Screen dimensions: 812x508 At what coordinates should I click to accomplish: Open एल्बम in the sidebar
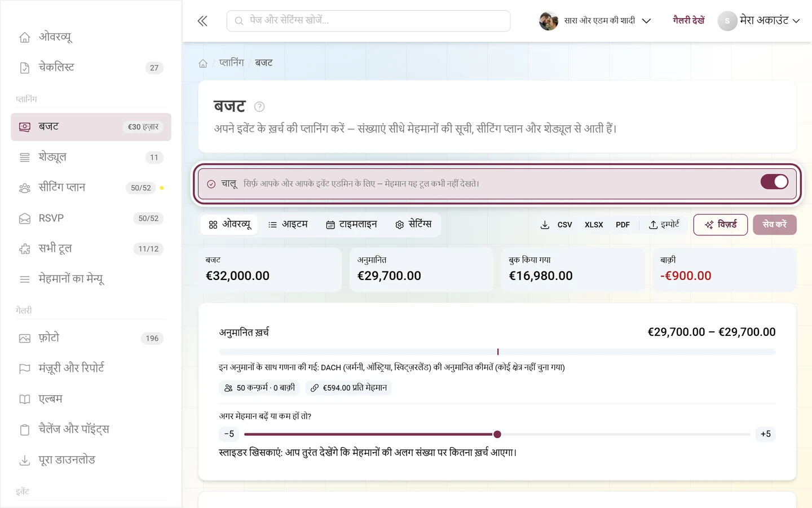click(91, 398)
